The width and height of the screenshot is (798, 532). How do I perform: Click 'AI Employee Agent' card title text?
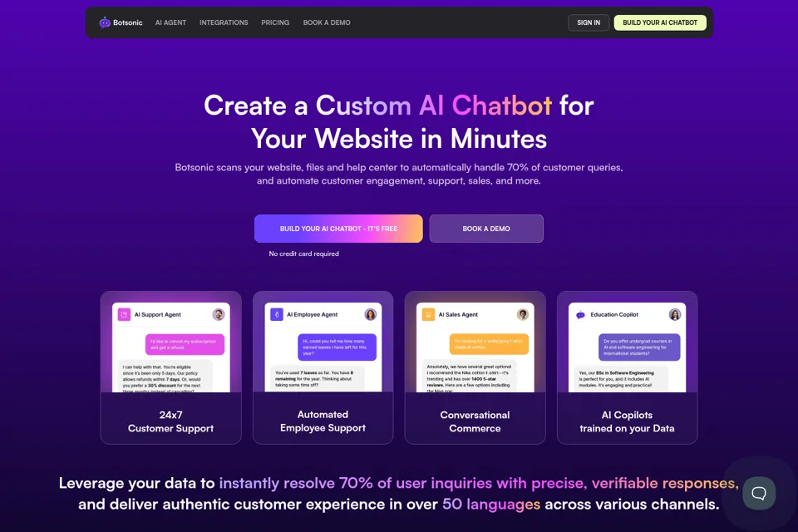[x=312, y=314]
